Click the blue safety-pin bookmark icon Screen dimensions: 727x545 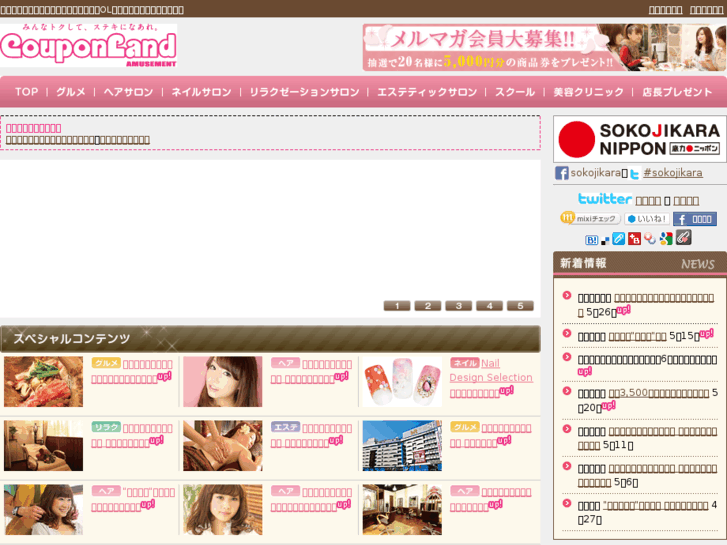pos(619,238)
